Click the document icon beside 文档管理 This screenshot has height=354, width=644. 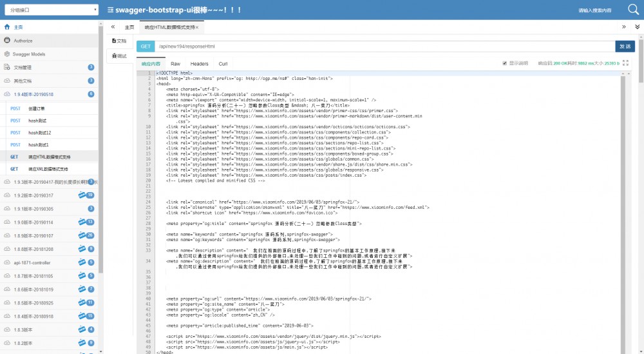click(x=7, y=67)
